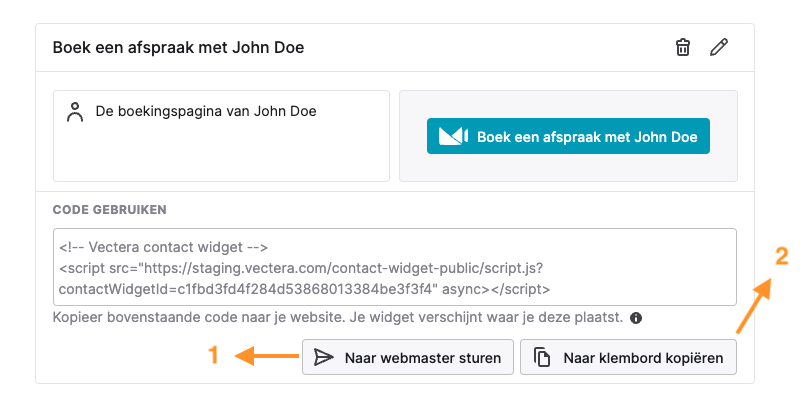The height and width of the screenshot is (407, 811).
Task: Click 'De boekingspagina van John Doe' text
Action: [x=205, y=111]
